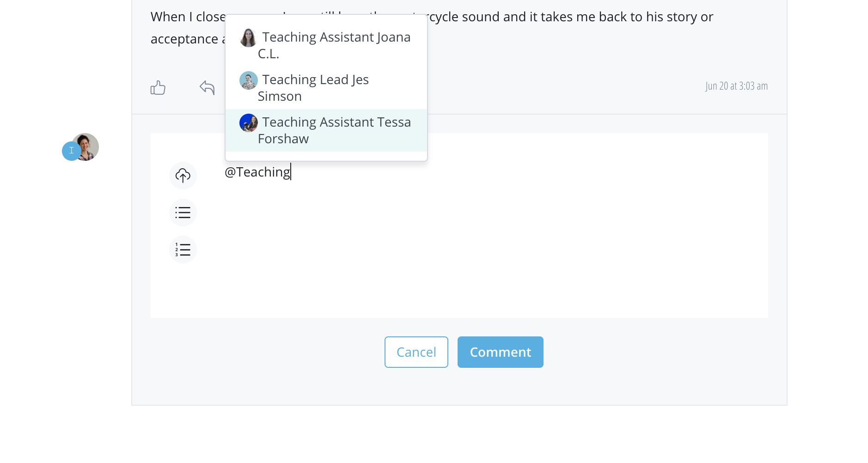Click Jes Simson's avatar in suggestions
This screenshot has height=463, width=868.
point(248,80)
